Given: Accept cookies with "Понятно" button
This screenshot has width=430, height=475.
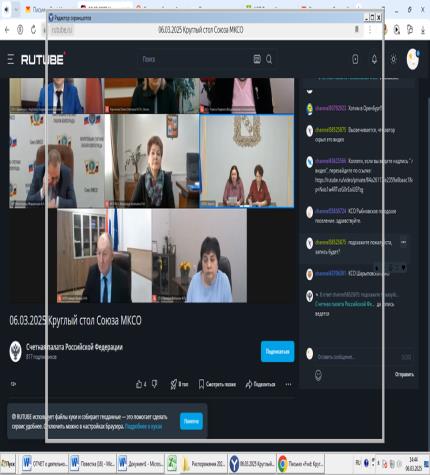Looking at the screenshot, I should point(191,421).
